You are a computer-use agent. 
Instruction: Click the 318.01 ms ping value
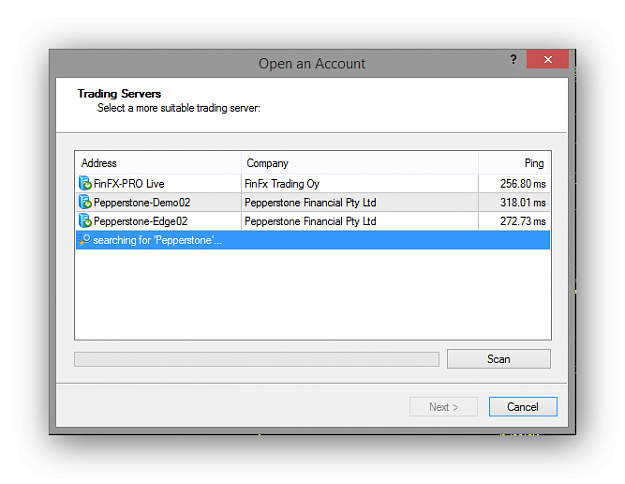(523, 203)
